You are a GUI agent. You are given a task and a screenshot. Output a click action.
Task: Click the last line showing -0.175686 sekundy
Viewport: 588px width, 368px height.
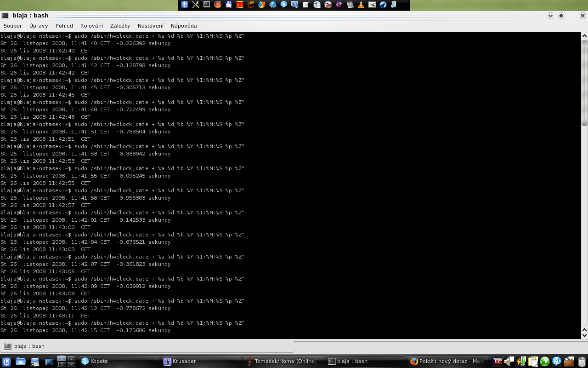[x=85, y=330]
